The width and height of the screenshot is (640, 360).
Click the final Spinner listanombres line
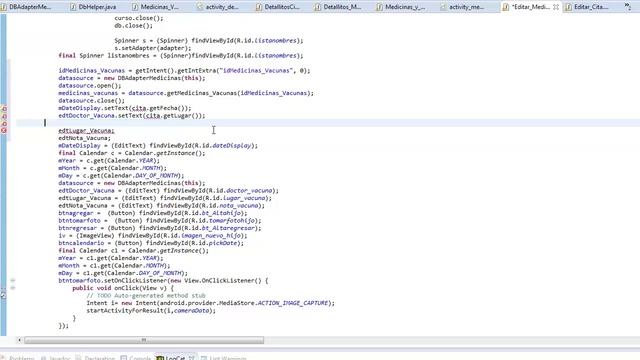[181, 56]
